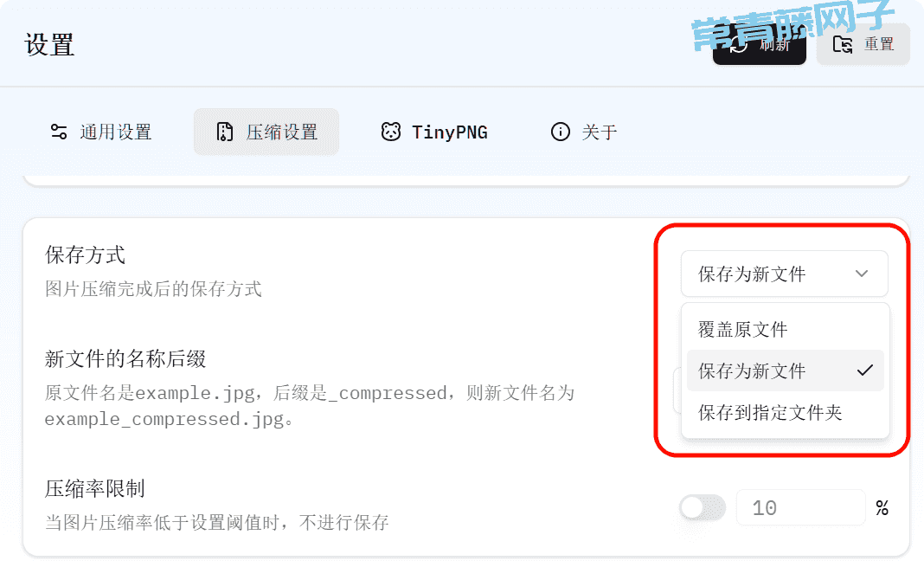
Task: Click the folder-sync icon beside 重置
Action: click(x=843, y=44)
